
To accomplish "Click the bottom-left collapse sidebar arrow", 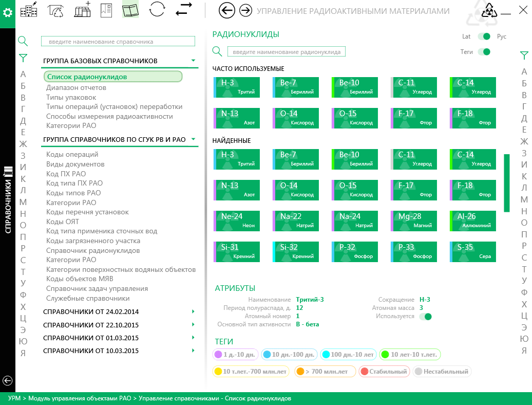I will [x=8, y=380].
